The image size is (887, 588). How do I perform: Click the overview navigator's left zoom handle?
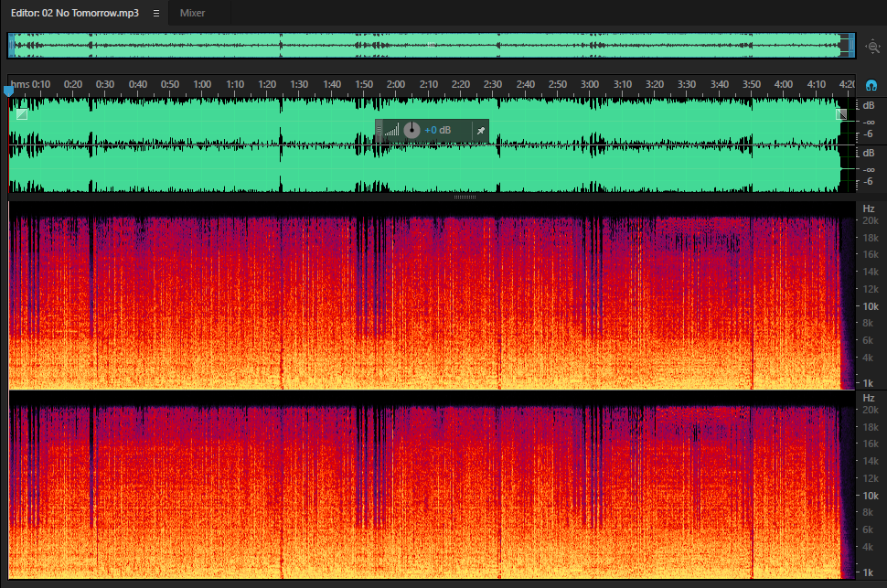pos(11,46)
